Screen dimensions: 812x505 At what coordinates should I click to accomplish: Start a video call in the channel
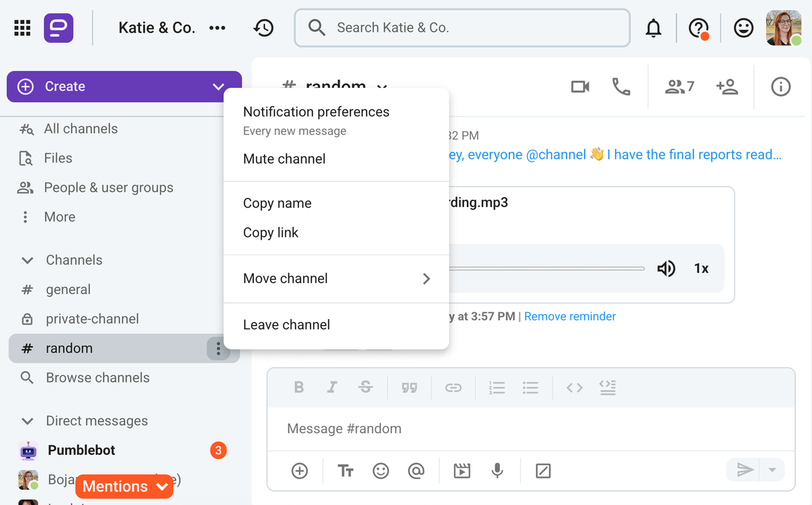(x=580, y=87)
